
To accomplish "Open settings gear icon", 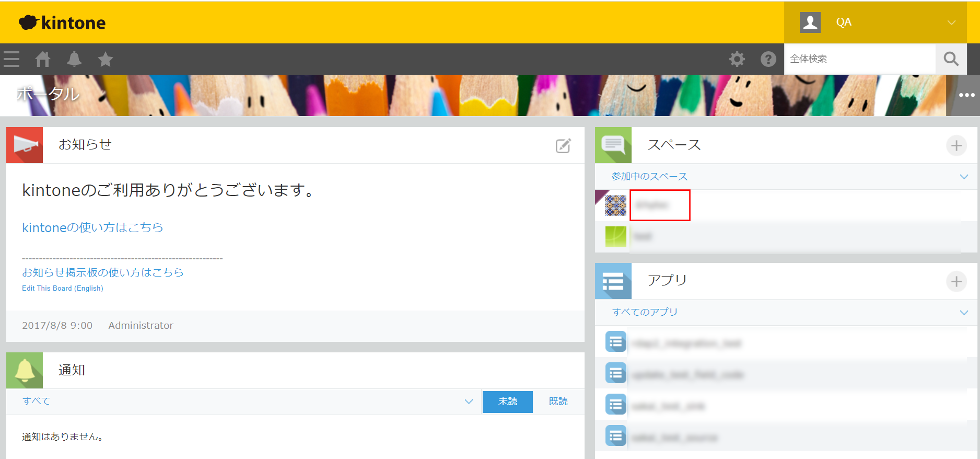I will [737, 59].
